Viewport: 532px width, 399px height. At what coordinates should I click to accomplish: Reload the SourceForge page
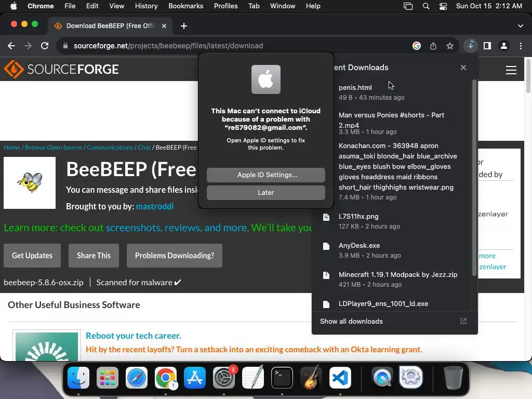click(45, 46)
